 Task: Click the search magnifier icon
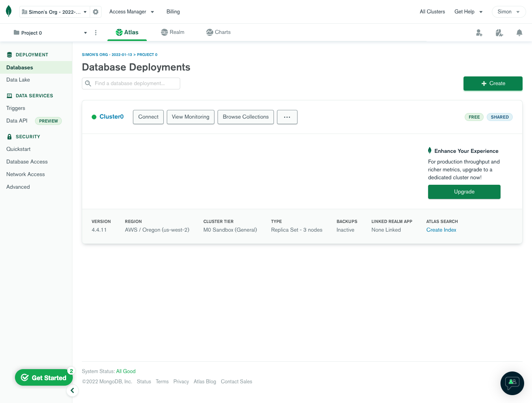pos(88,84)
